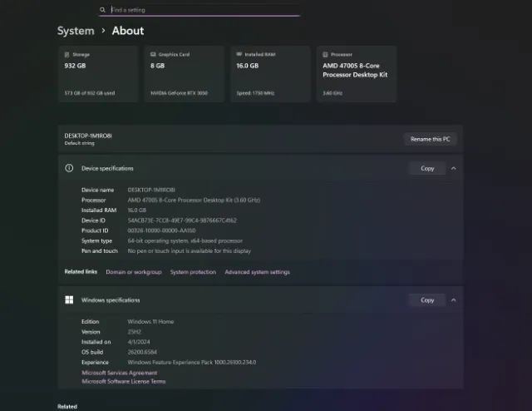Open the AMD Processor Desktop Kit tile
This screenshot has width=532, height=411.
point(357,74)
